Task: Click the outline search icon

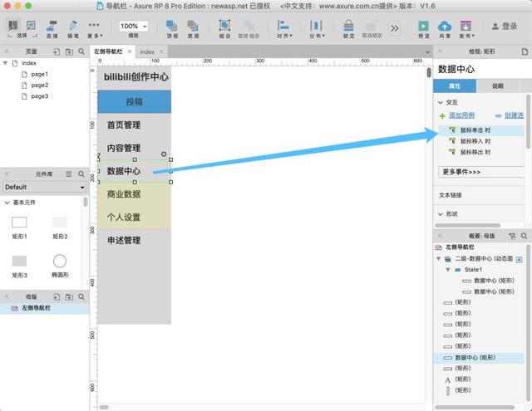Action: pyautogui.click(x=524, y=236)
